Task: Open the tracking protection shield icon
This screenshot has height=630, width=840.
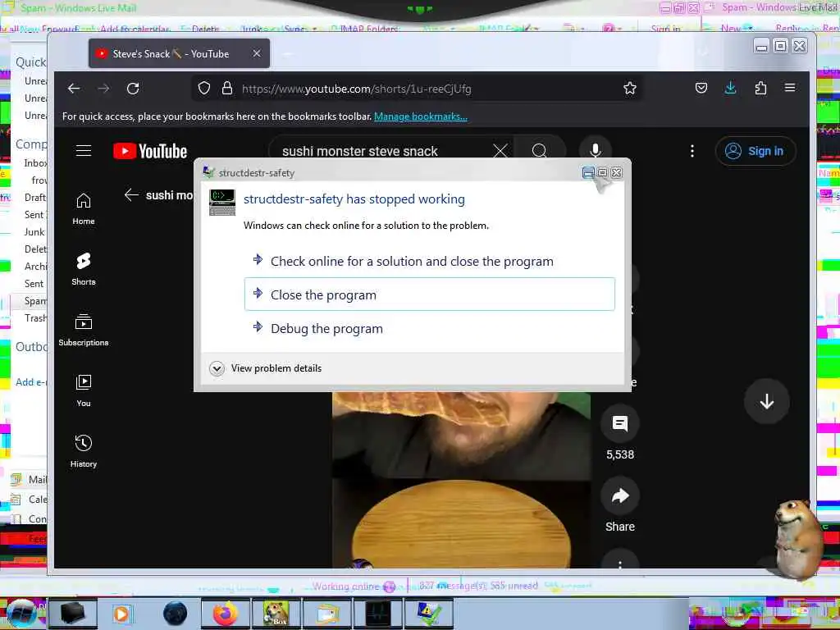Action: 204,89
